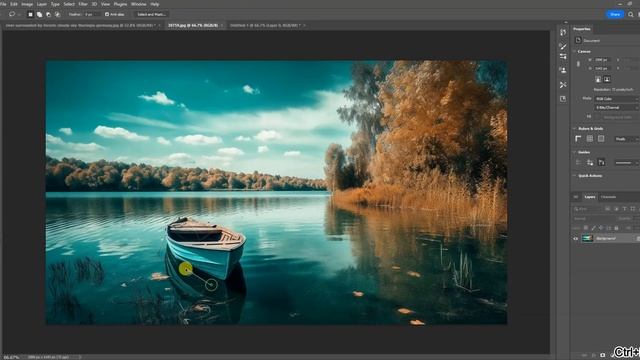Hide the Background layer with eye icon

(x=576, y=238)
